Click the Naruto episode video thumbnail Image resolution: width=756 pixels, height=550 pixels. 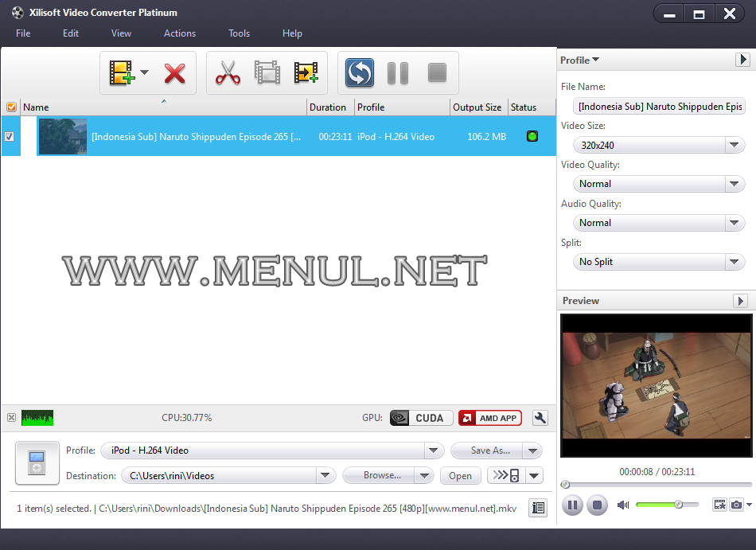[63, 136]
